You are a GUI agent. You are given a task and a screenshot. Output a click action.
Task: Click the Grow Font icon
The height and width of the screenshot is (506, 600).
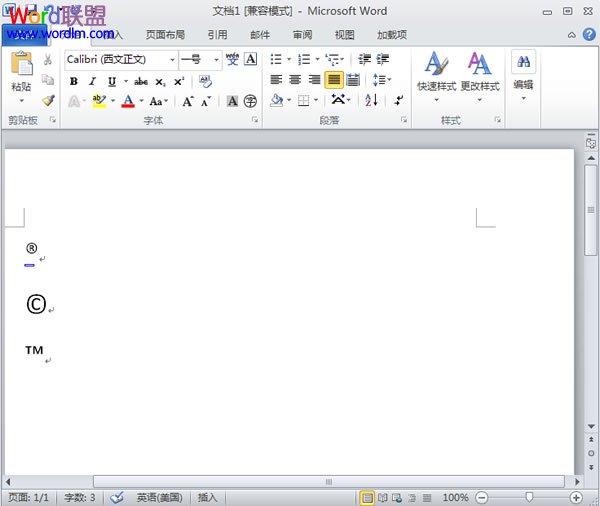[x=187, y=101]
